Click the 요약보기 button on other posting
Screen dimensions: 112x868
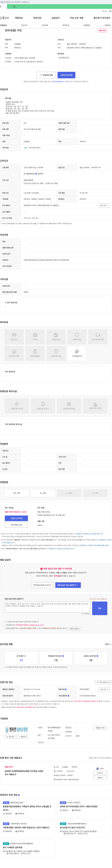pos(100,773)
